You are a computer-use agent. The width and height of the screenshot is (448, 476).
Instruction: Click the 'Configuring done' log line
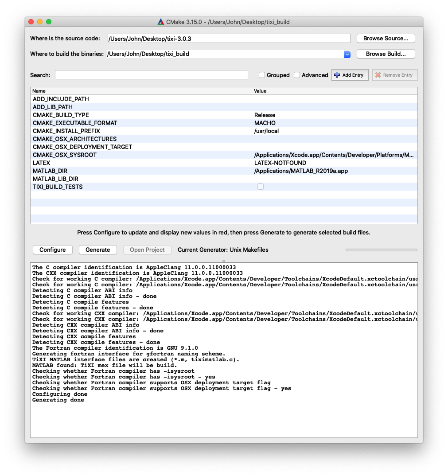pyautogui.click(x=60, y=394)
